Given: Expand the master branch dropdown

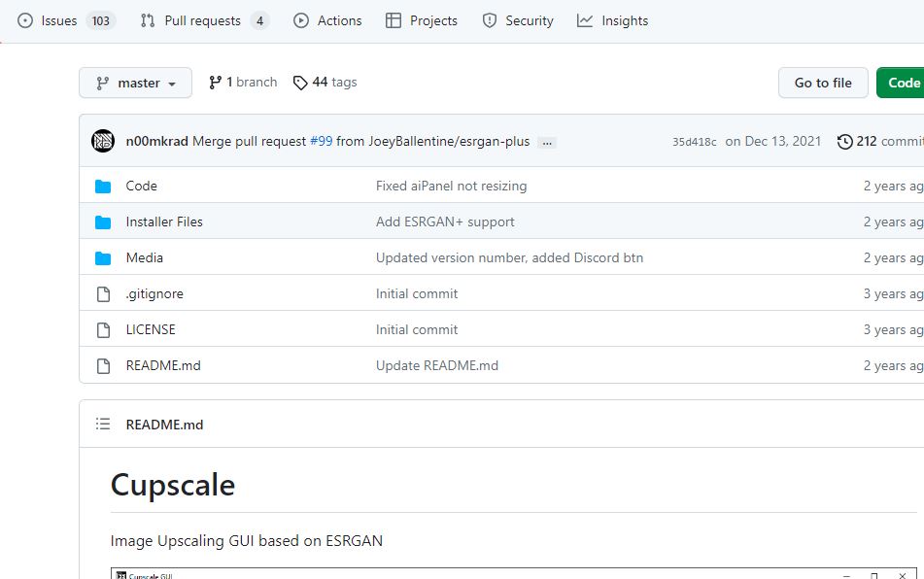Looking at the screenshot, I should (x=135, y=83).
